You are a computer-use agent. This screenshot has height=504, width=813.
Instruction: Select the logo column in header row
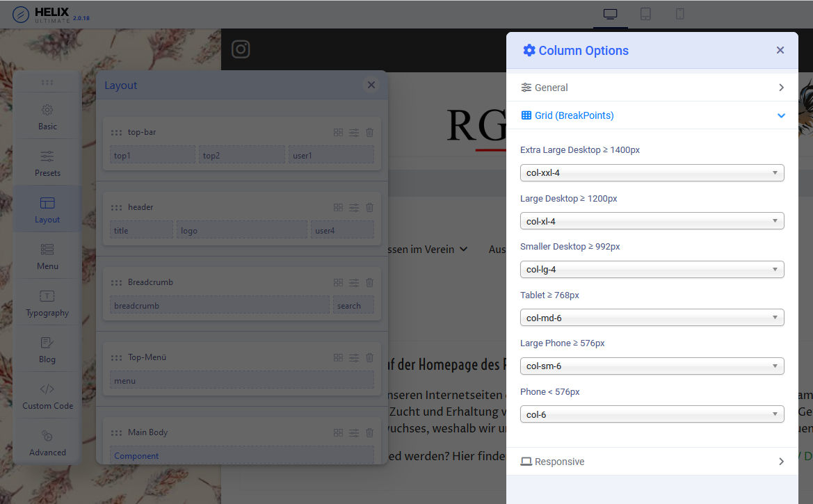pos(241,230)
